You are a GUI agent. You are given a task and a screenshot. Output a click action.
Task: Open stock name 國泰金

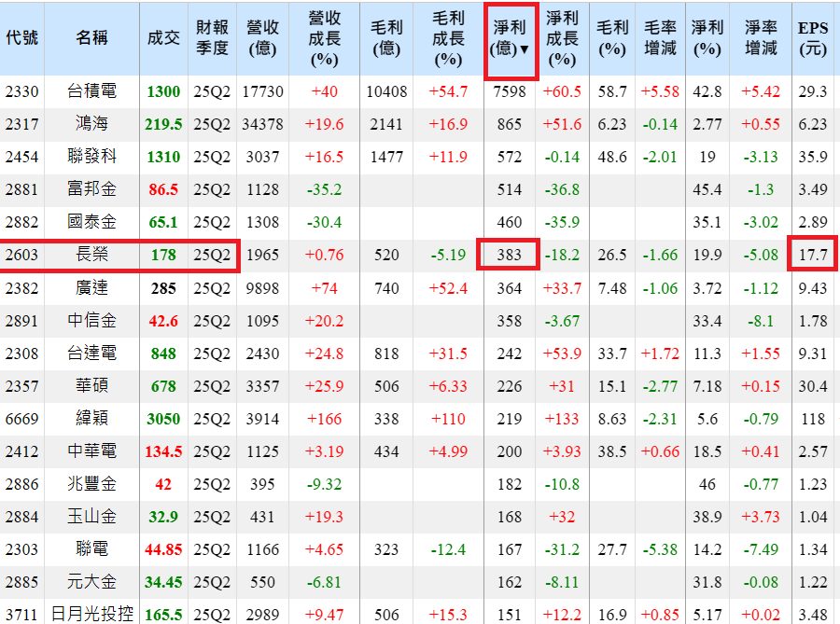(x=91, y=222)
